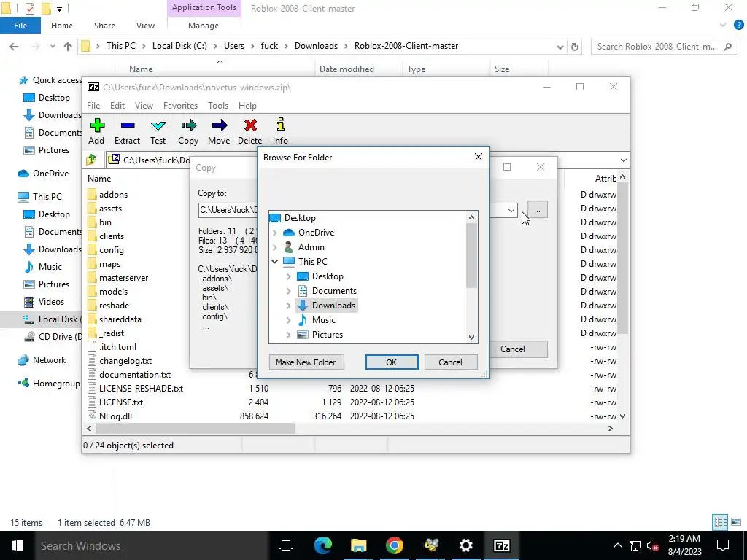Click Task View taskbar icon

click(x=286, y=545)
